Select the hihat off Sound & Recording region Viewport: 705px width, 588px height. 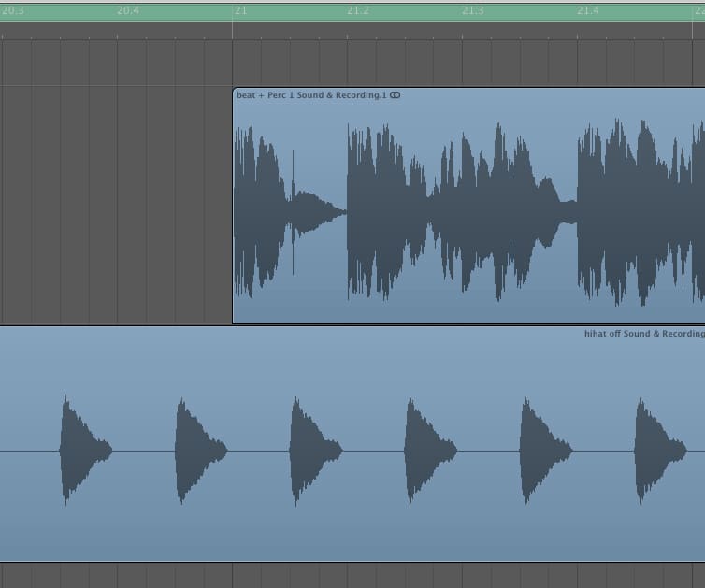pos(352,444)
